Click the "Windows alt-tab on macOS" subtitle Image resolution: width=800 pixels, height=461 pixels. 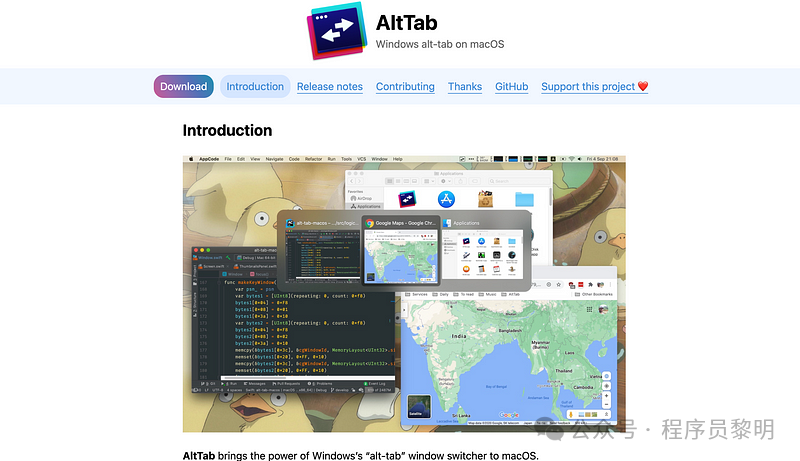coord(440,44)
